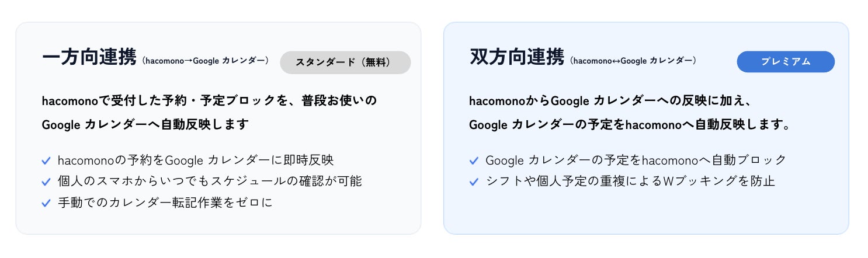The width and height of the screenshot is (868, 258).
Task: Select the 双方向連携 heading
Action: (517, 58)
